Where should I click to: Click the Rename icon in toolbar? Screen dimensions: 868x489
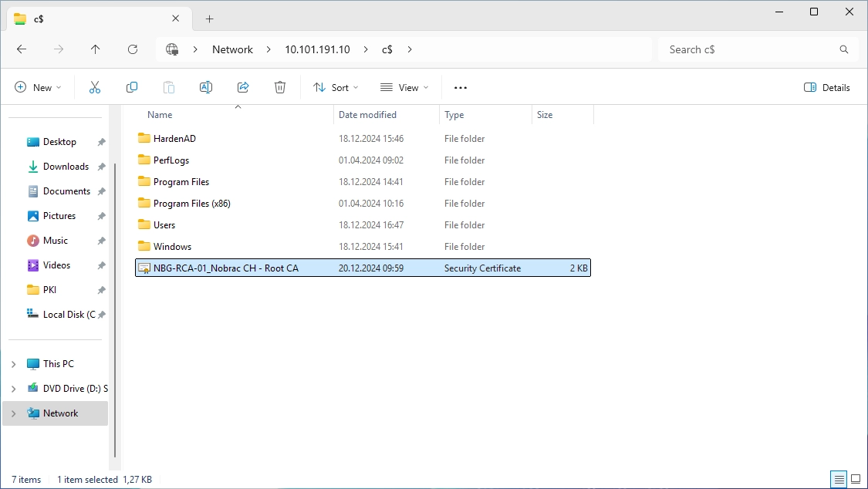click(x=206, y=87)
